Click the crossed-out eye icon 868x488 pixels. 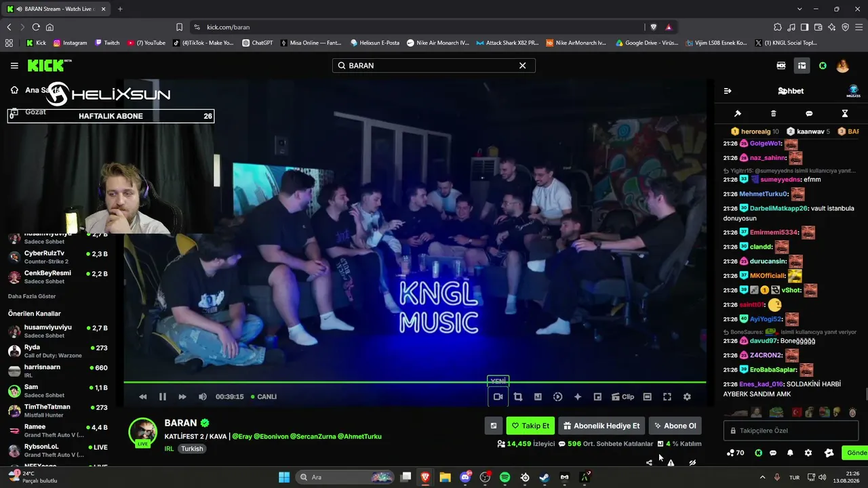click(692, 462)
